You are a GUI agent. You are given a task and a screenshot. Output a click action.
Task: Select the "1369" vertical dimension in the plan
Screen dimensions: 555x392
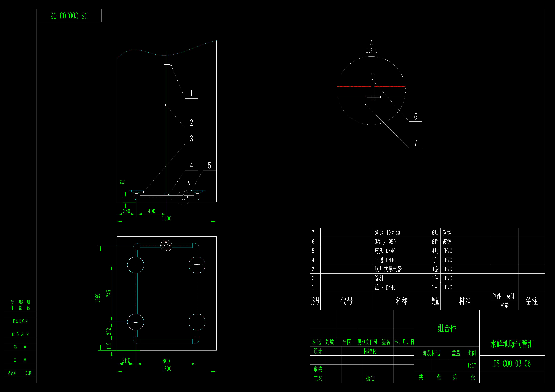tap(98, 298)
